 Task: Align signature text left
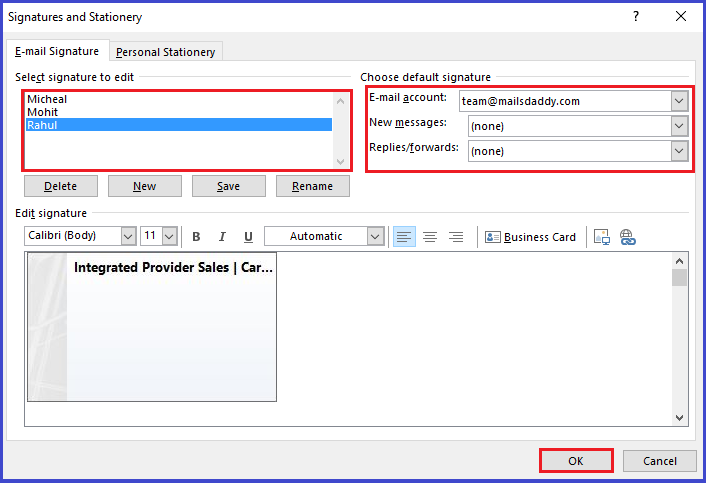click(x=404, y=237)
